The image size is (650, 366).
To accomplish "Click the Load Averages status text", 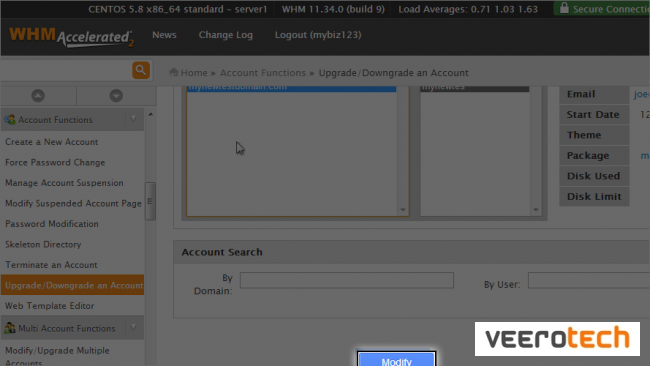I will (468, 9).
